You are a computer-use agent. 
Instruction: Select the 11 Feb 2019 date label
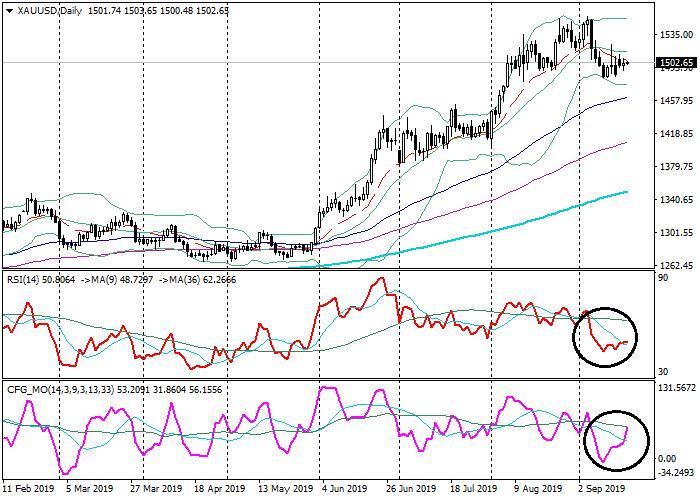pos(27,490)
